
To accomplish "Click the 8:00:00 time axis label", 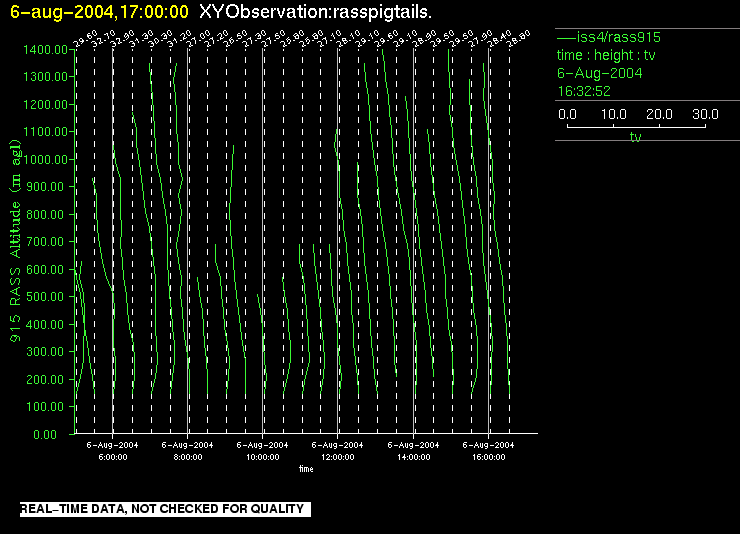I will tap(188, 456).
